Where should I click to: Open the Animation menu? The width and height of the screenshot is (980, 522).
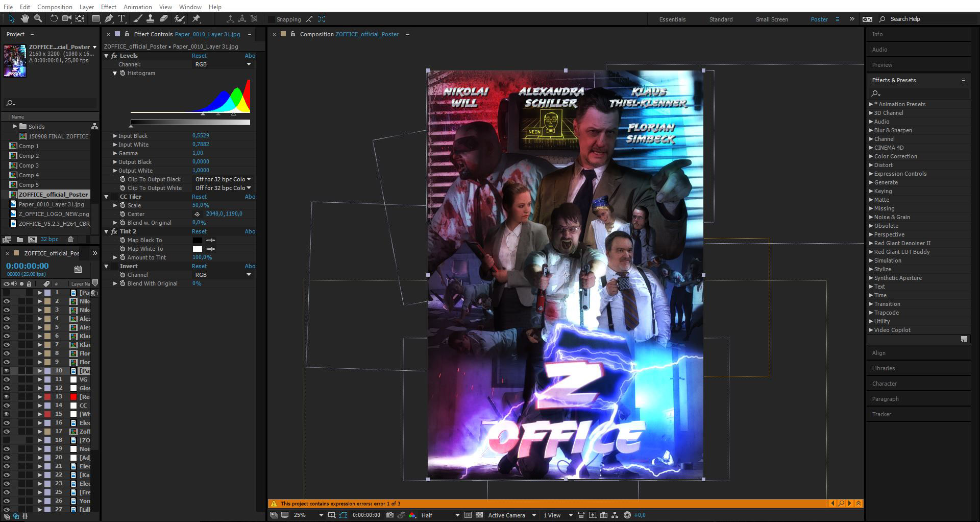pyautogui.click(x=137, y=7)
